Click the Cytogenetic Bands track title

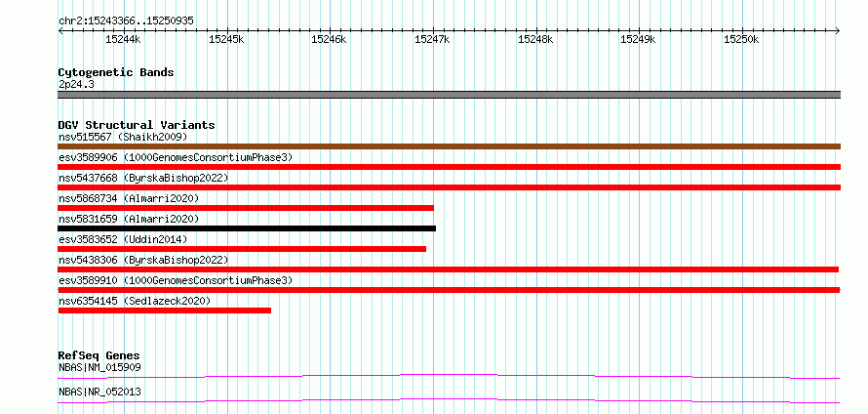(x=116, y=72)
